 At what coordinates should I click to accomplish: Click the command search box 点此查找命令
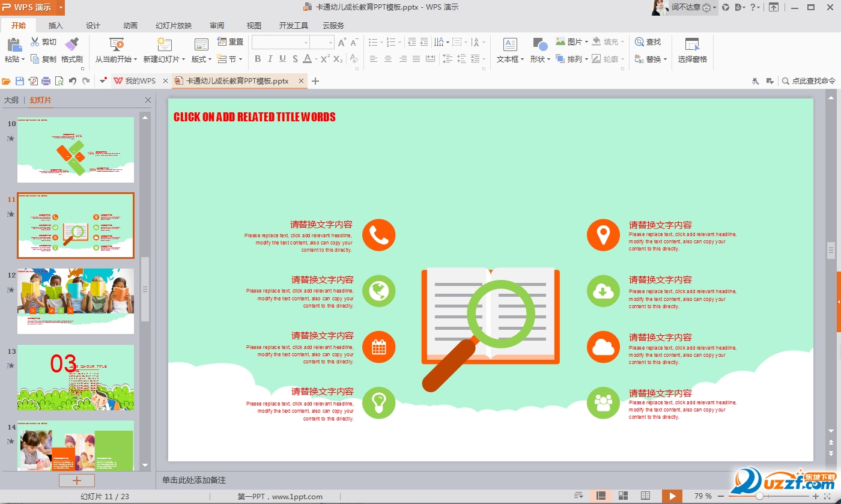pyautogui.click(x=809, y=81)
